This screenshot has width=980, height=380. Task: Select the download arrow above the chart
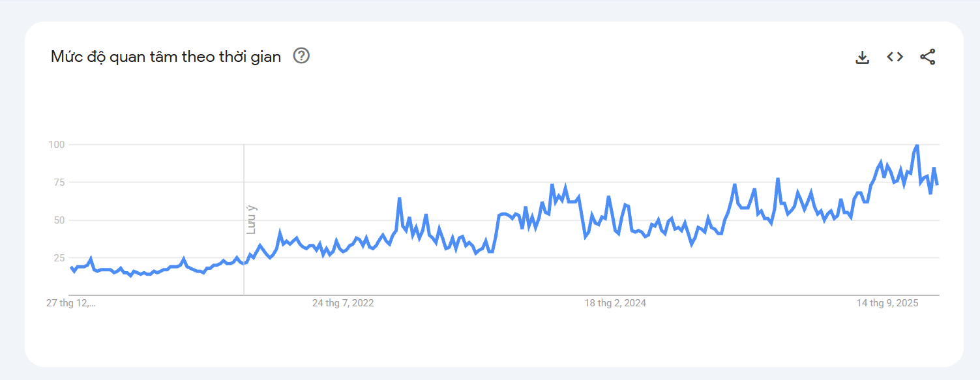pyautogui.click(x=862, y=57)
